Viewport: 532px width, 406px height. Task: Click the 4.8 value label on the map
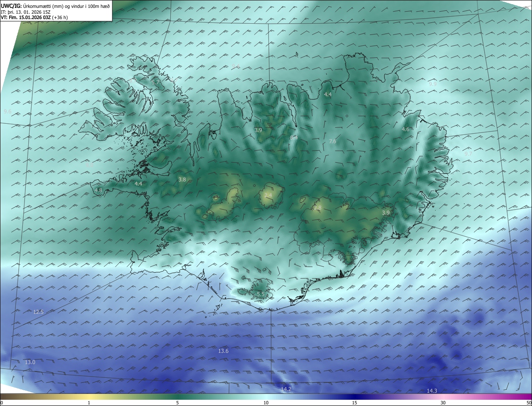(99, 191)
